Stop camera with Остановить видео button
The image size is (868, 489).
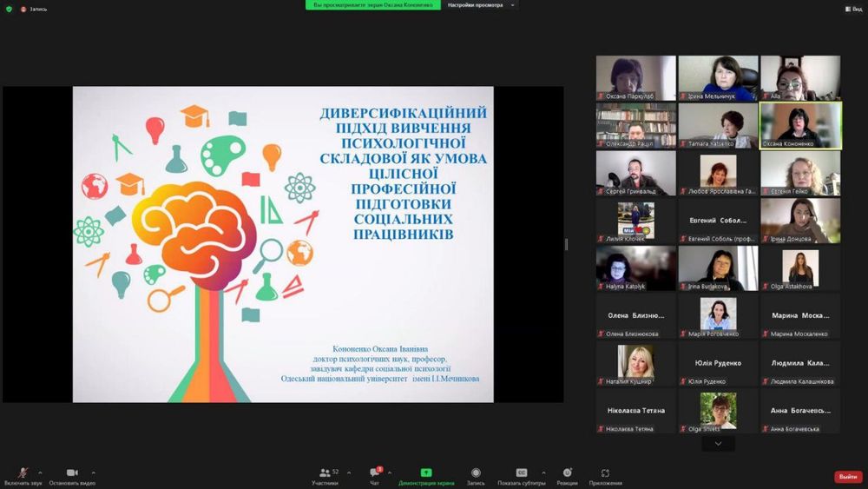coord(72,473)
